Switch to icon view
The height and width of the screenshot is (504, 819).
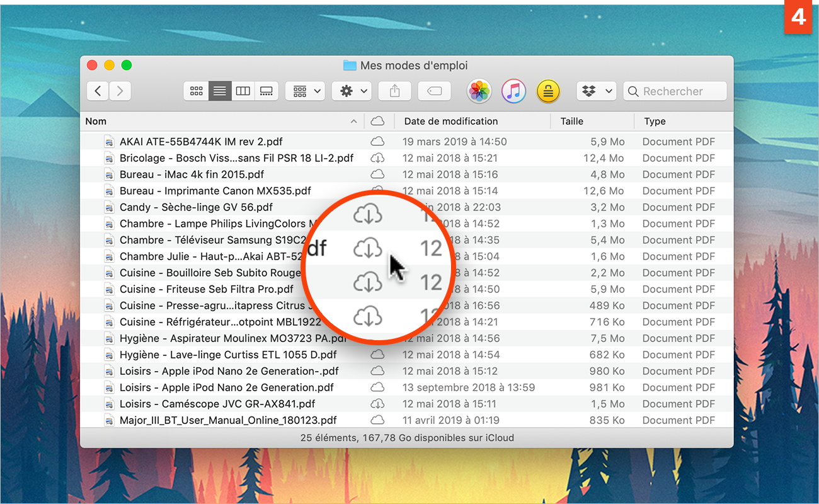tap(196, 91)
